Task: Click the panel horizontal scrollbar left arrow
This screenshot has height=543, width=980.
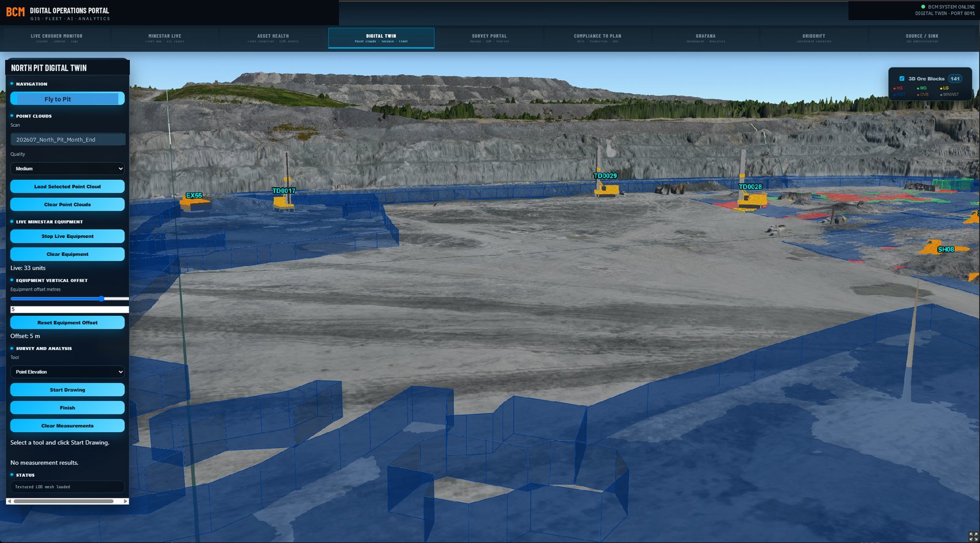Action: 9,501
